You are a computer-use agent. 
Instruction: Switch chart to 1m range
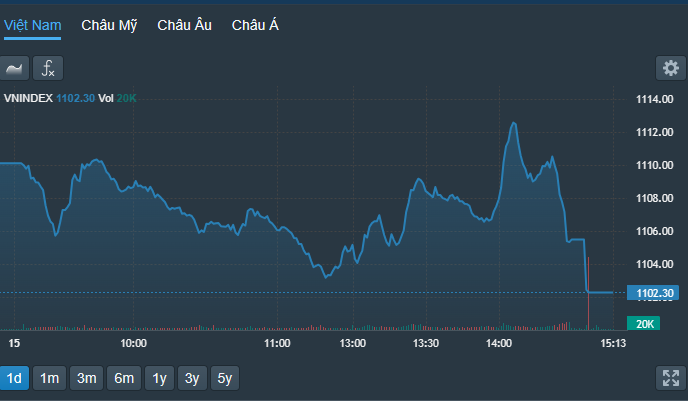(50, 378)
